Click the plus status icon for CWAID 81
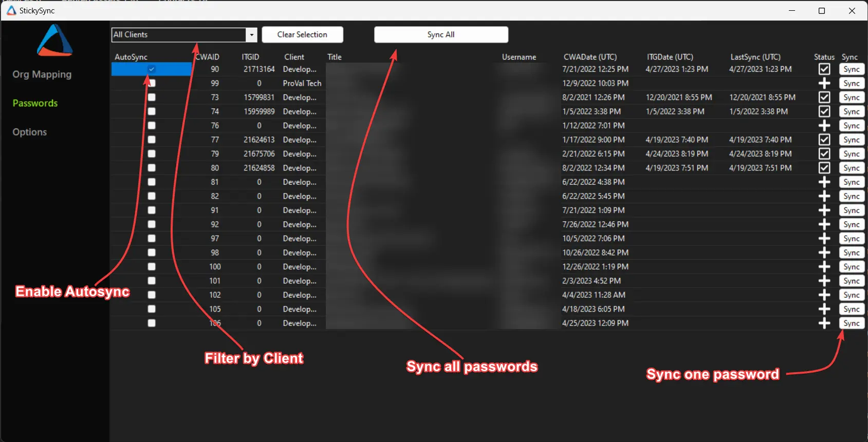The width and height of the screenshot is (868, 442). 824,182
